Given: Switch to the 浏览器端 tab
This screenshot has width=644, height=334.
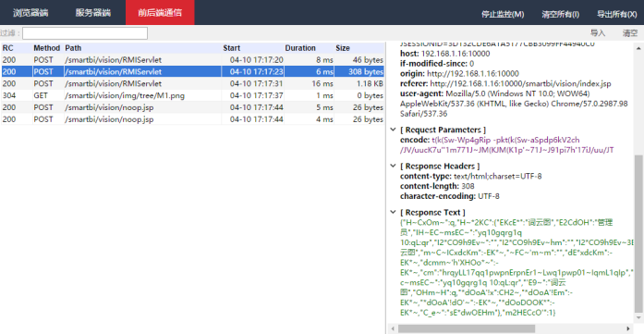Looking at the screenshot, I should (30, 13).
